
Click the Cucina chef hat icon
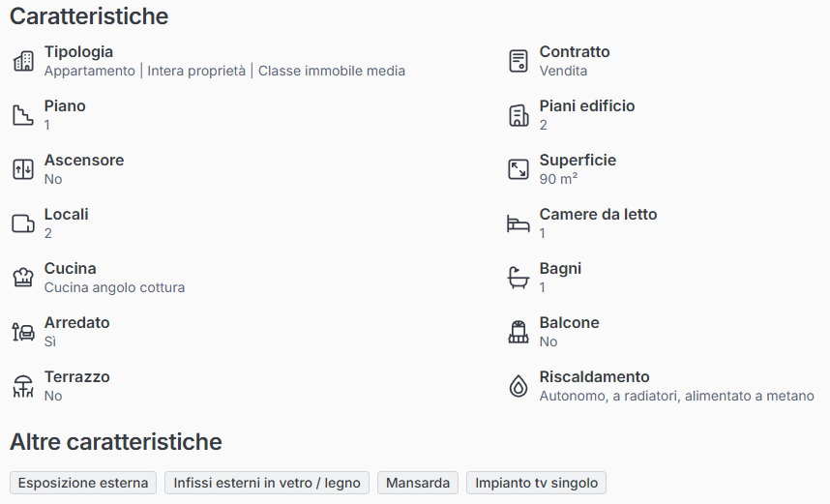(x=23, y=278)
